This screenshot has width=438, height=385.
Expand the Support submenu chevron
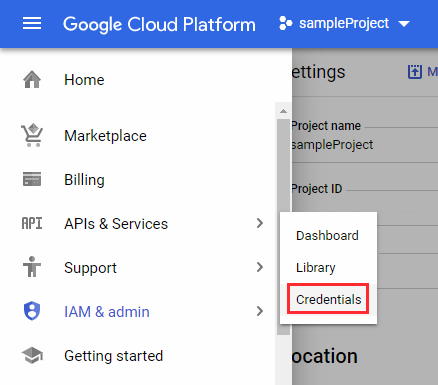[x=260, y=267]
